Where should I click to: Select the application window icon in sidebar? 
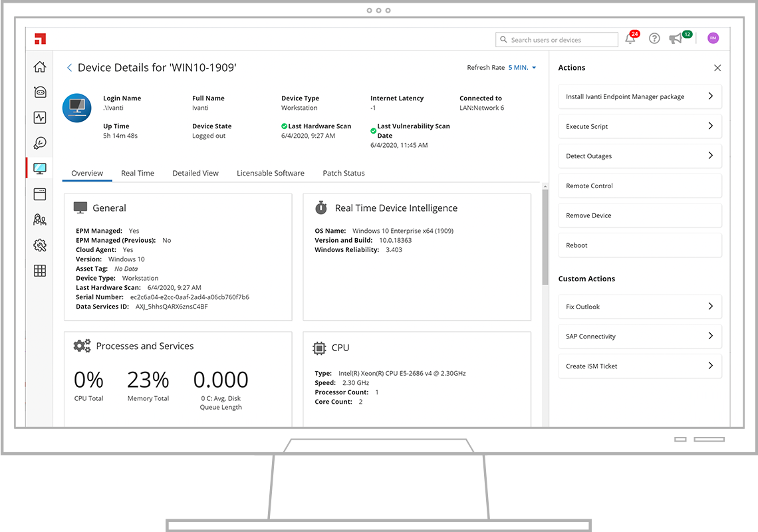[40, 194]
